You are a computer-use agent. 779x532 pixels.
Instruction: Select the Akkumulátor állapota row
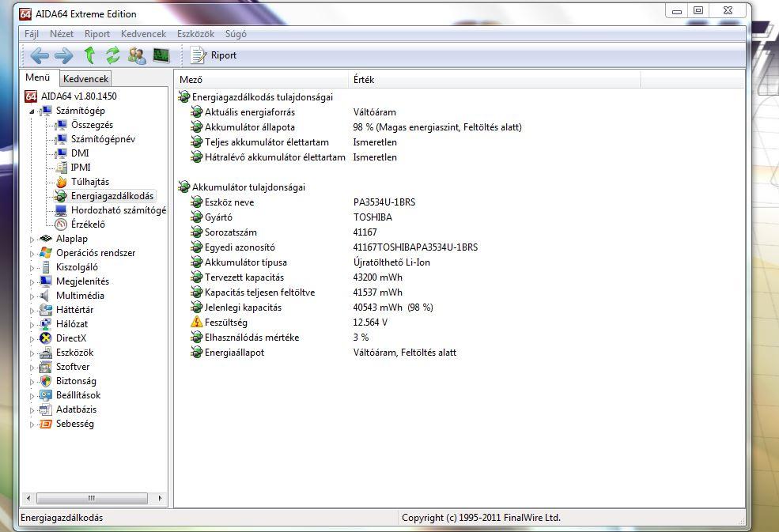(356, 127)
